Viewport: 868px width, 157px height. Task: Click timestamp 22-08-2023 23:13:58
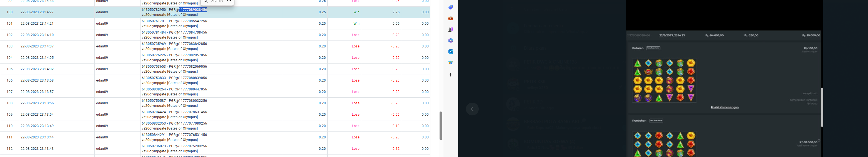[37, 80]
